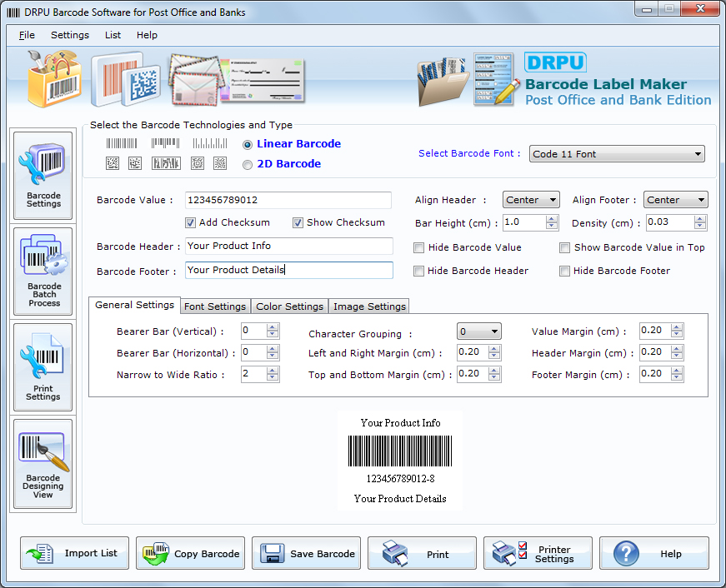Image resolution: width=726 pixels, height=588 pixels.
Task: Enable Hide Barcode Header option
Action: click(418, 271)
